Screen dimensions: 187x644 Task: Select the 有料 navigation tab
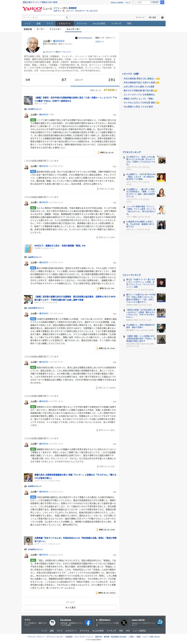(x=129, y=24)
